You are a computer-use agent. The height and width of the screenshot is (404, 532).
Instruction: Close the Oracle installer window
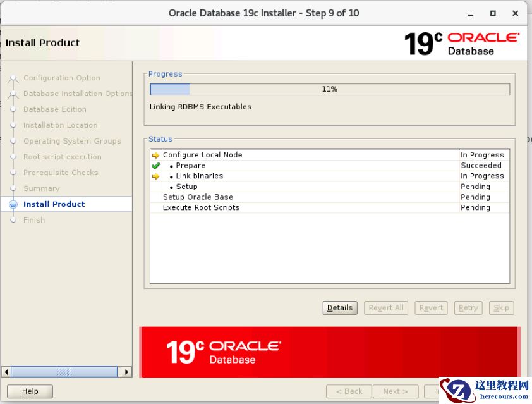pyautogui.click(x=515, y=13)
